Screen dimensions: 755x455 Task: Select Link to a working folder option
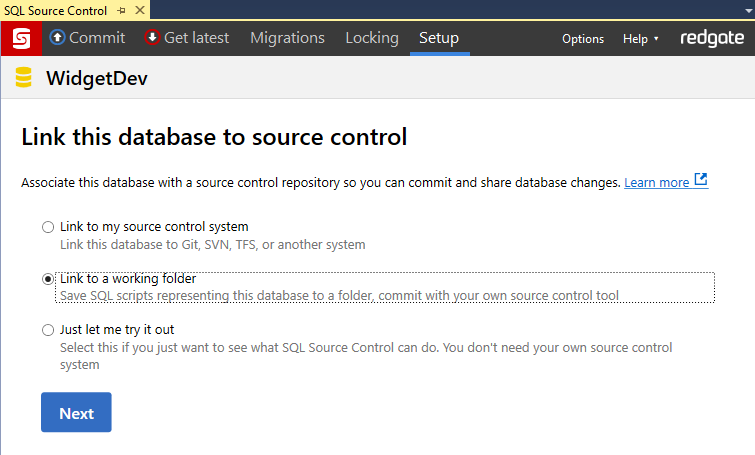click(48, 279)
